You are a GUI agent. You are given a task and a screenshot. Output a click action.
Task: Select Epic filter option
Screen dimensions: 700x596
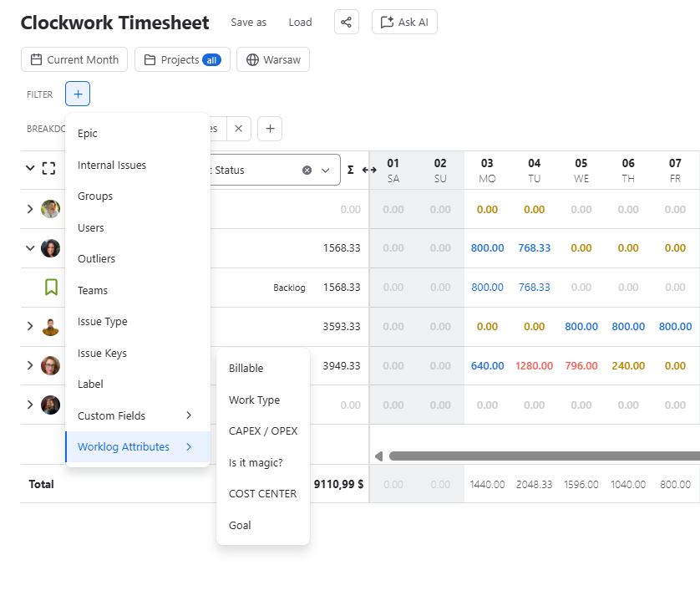click(138, 133)
